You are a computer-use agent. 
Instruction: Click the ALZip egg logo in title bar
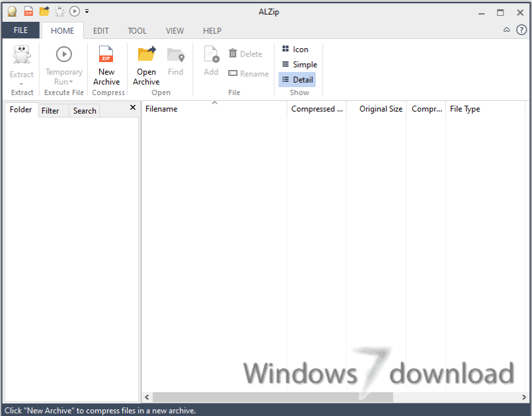[x=12, y=11]
